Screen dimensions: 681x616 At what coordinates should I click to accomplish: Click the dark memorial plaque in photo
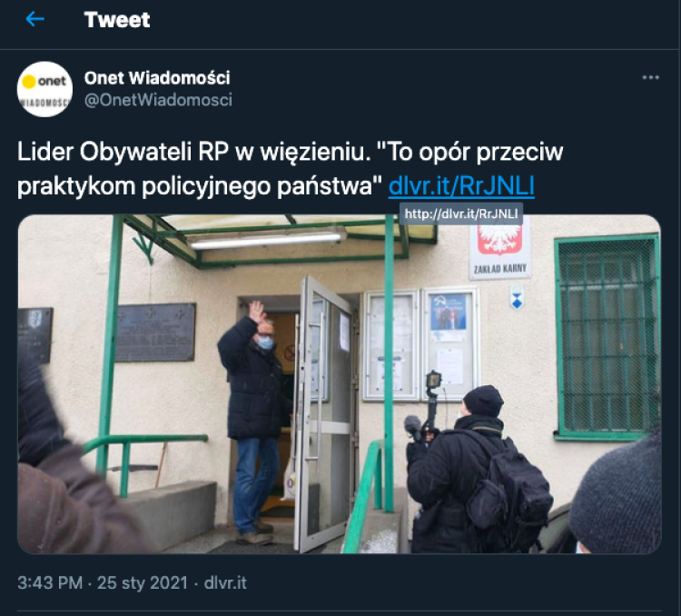[x=155, y=333]
